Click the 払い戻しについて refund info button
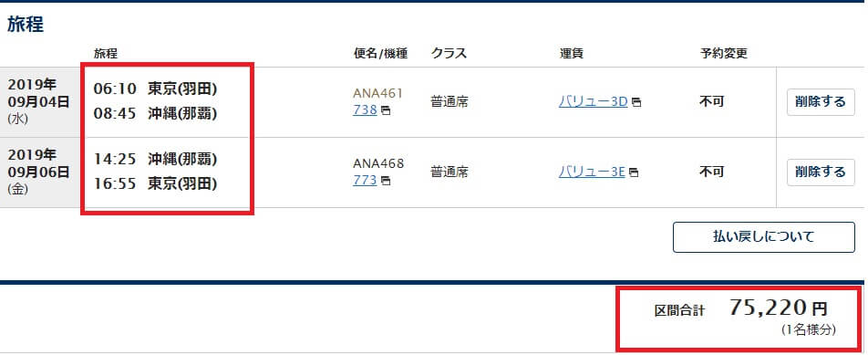Screen dimensions: 868x355 click(764, 237)
